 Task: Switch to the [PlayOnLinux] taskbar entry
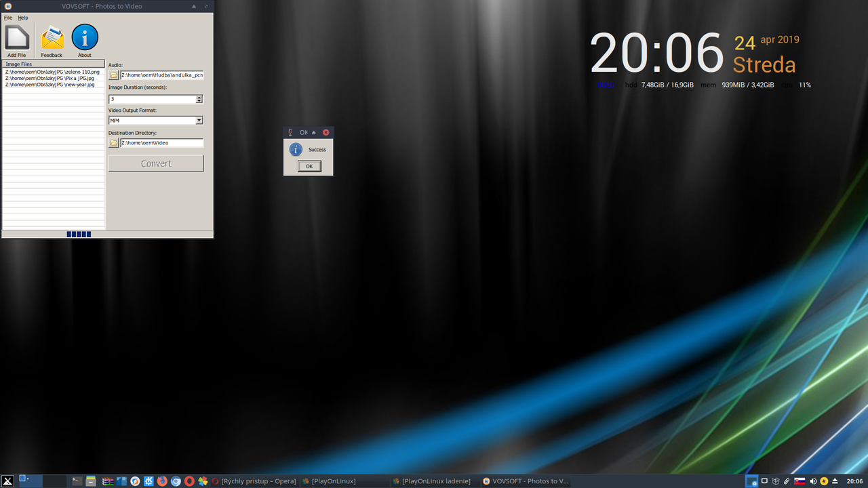point(344,481)
